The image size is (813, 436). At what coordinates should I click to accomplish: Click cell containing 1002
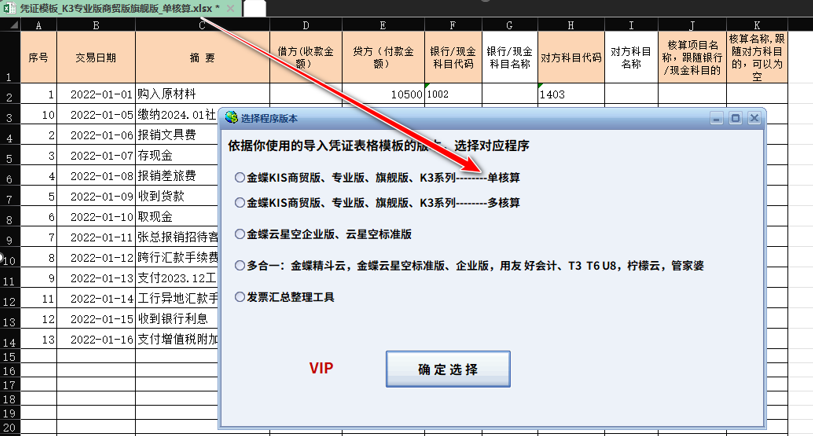coord(453,94)
